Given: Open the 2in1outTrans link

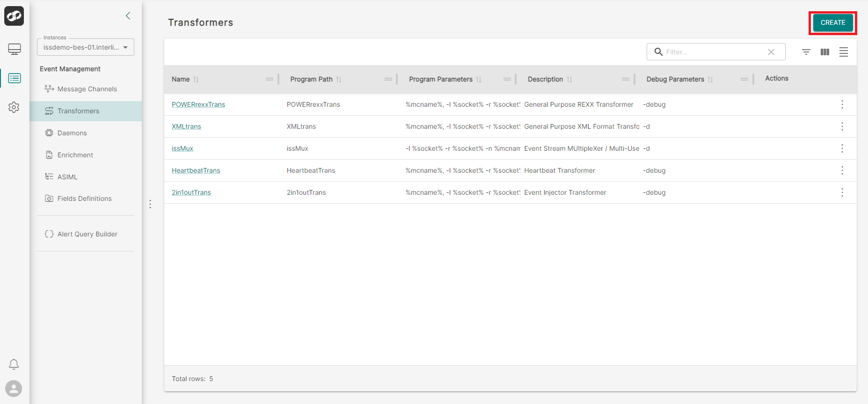Looking at the screenshot, I should pos(191,192).
